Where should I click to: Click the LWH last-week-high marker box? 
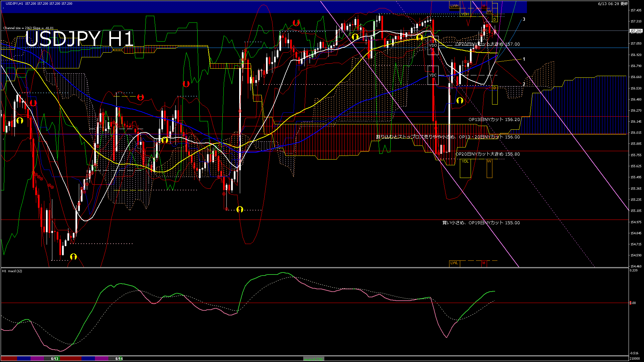[454, 6]
